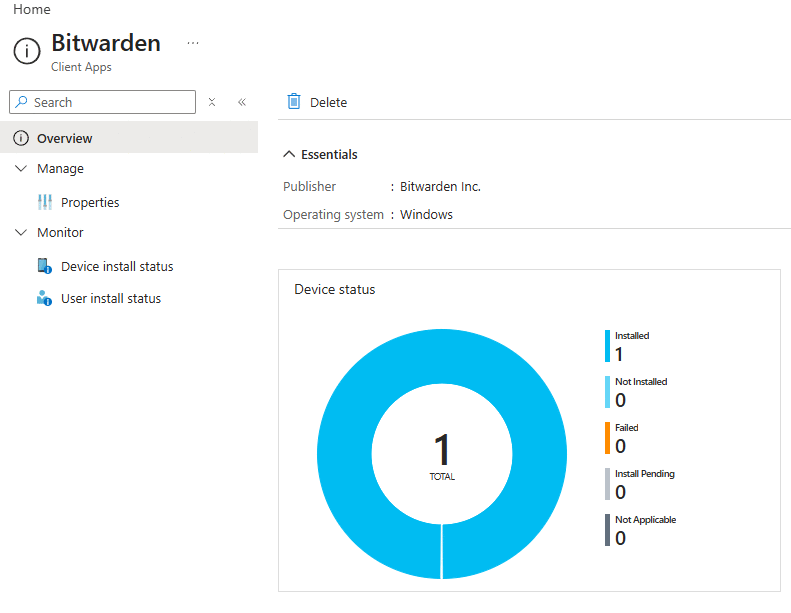Click the Bitwarden page title
Image resolution: width=791 pixels, height=613 pixels.
pyautogui.click(x=106, y=43)
